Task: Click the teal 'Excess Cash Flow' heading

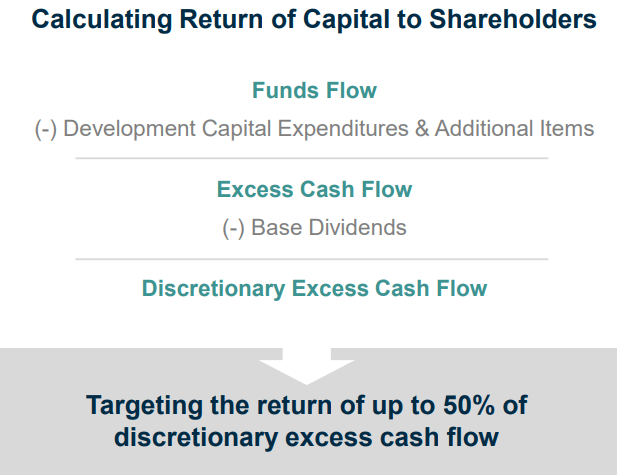Action: click(x=314, y=189)
